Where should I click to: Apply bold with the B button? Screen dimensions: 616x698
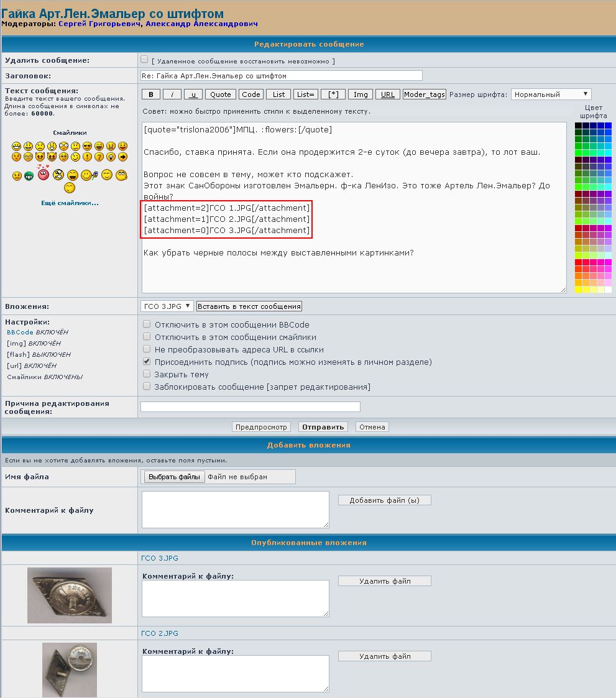[x=150, y=94]
